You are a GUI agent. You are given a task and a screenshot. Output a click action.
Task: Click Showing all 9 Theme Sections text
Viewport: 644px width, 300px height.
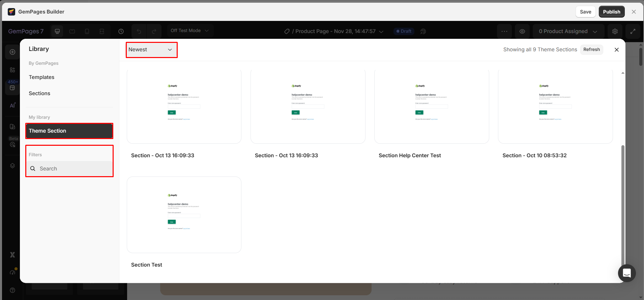(x=540, y=50)
